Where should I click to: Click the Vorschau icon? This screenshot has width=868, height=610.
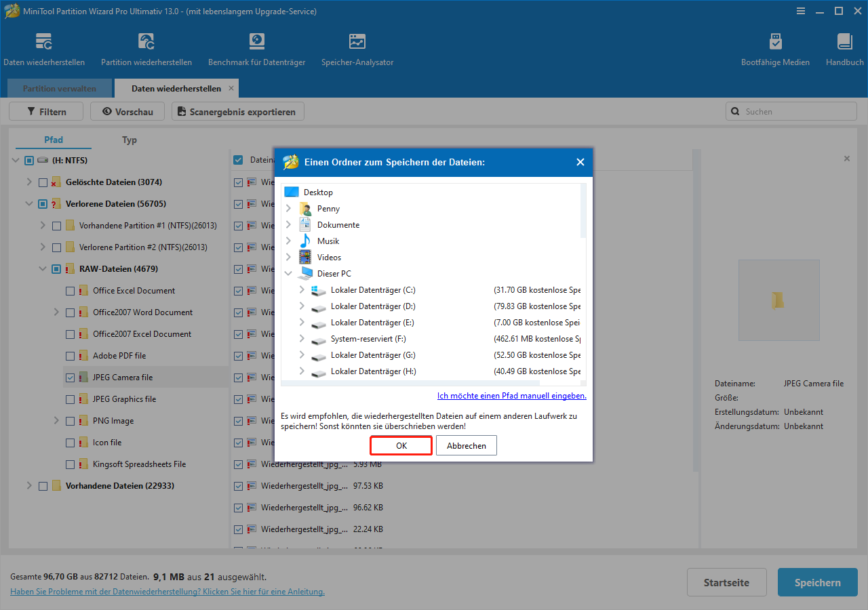[x=127, y=111]
